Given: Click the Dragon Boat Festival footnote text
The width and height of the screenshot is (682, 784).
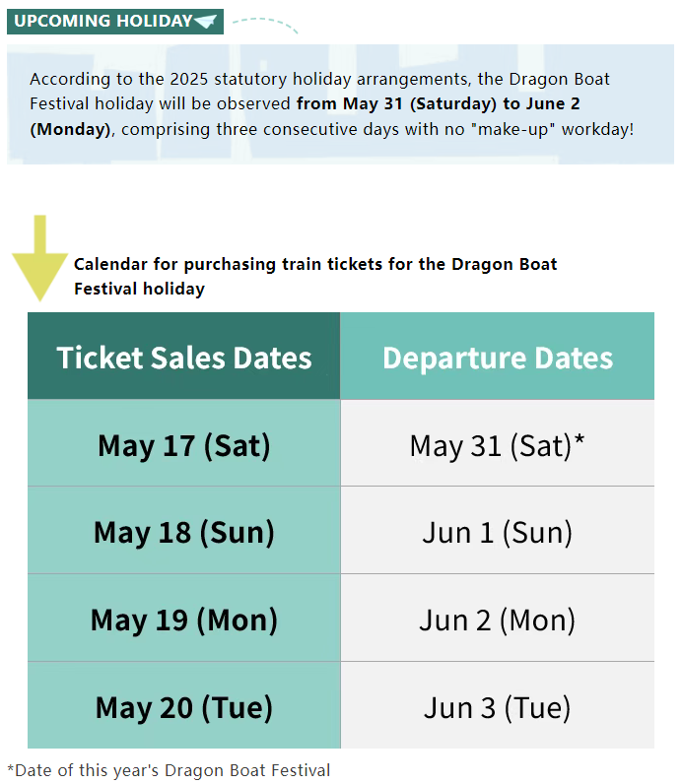Looking at the screenshot, I should (x=169, y=770).
